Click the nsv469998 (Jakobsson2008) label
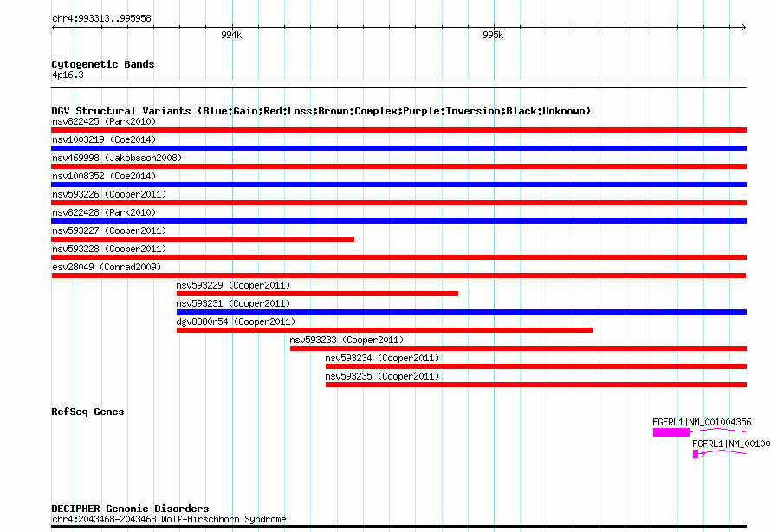The height and width of the screenshot is (532, 771). [117, 158]
